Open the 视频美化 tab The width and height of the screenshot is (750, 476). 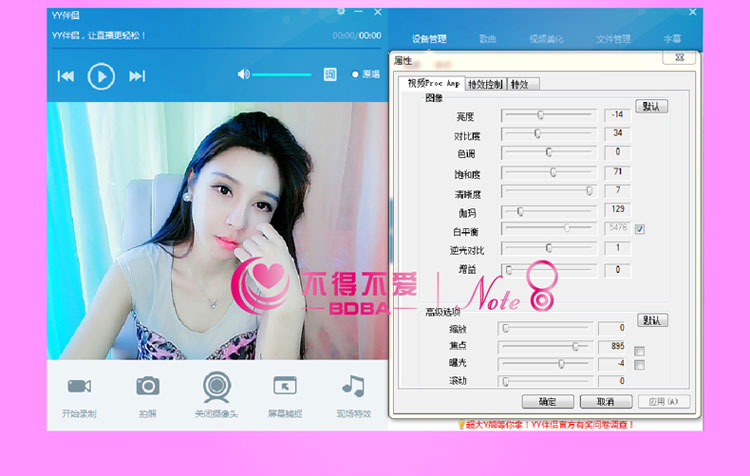(546, 39)
